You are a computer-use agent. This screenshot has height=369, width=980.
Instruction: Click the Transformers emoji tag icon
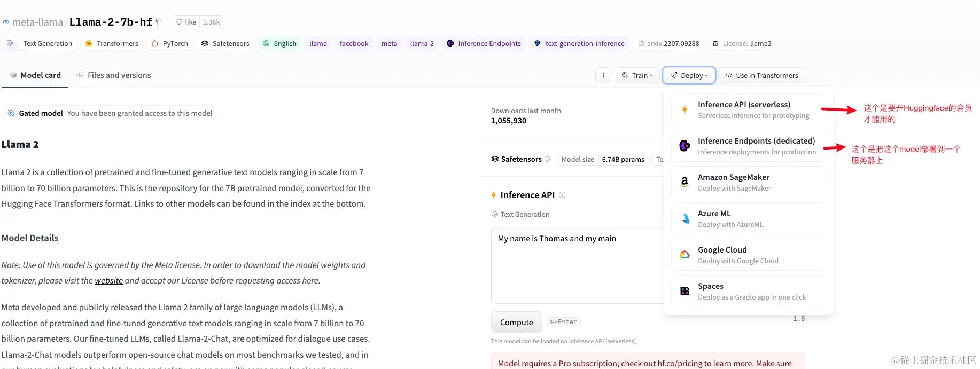tap(89, 43)
